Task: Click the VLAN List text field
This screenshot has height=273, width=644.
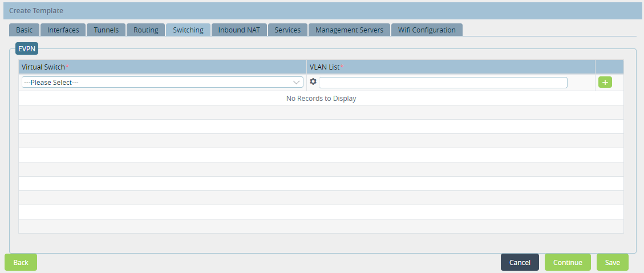Action: tap(443, 83)
